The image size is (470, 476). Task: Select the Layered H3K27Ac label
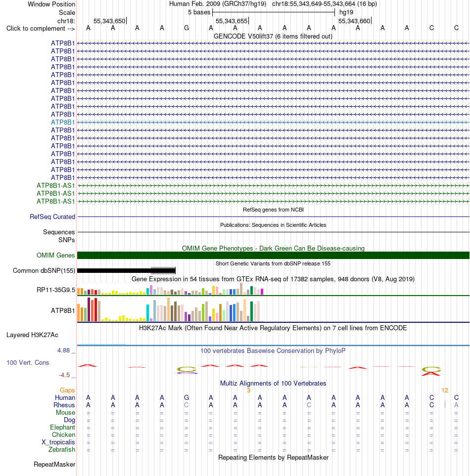pos(32,335)
